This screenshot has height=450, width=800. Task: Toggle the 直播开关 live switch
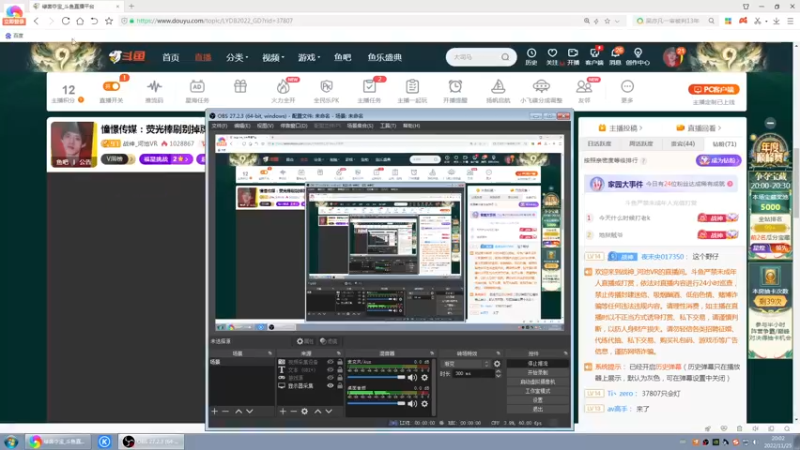(111, 87)
